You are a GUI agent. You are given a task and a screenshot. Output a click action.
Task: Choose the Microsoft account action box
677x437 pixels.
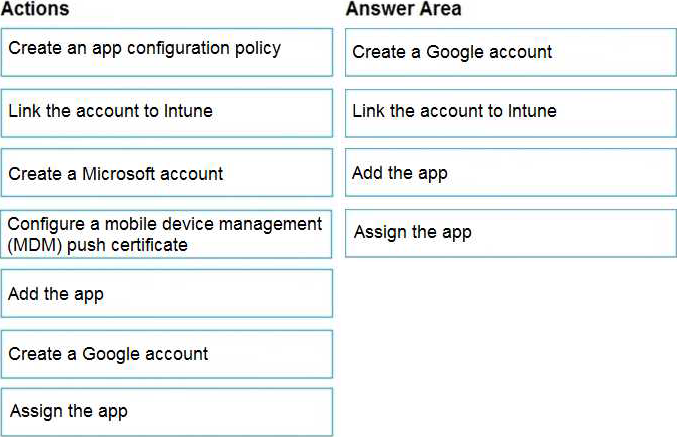[x=166, y=173]
